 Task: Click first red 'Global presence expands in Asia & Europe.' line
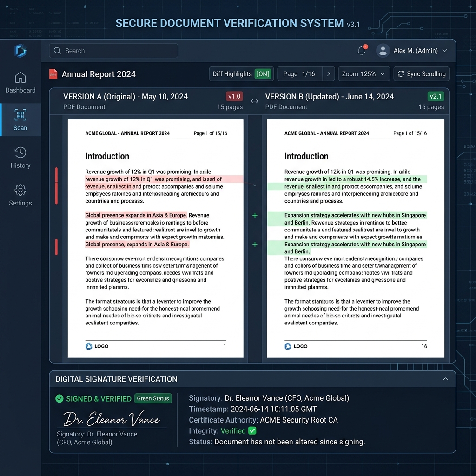[136, 215]
